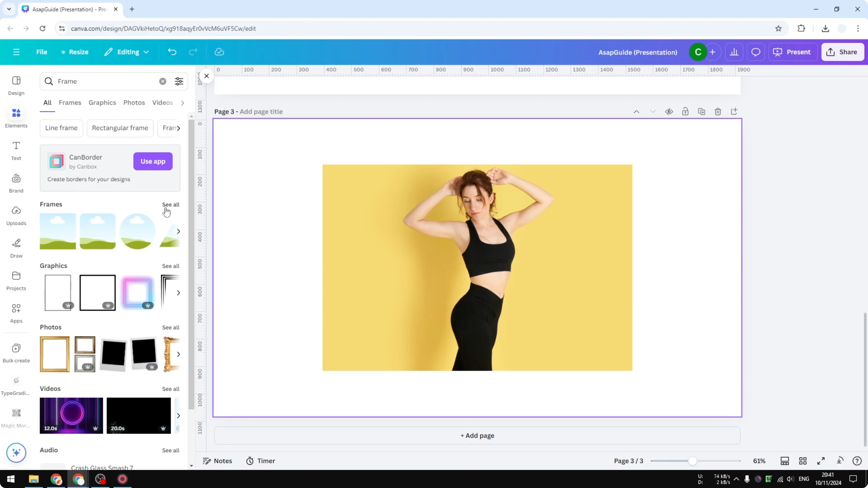Open the Editing mode dropdown
The image size is (868, 488).
(127, 52)
